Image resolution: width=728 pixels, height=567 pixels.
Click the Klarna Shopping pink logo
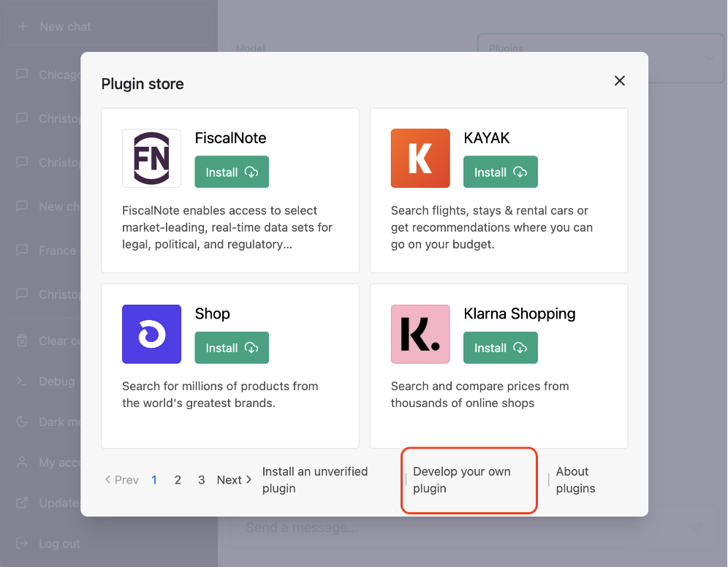420,334
